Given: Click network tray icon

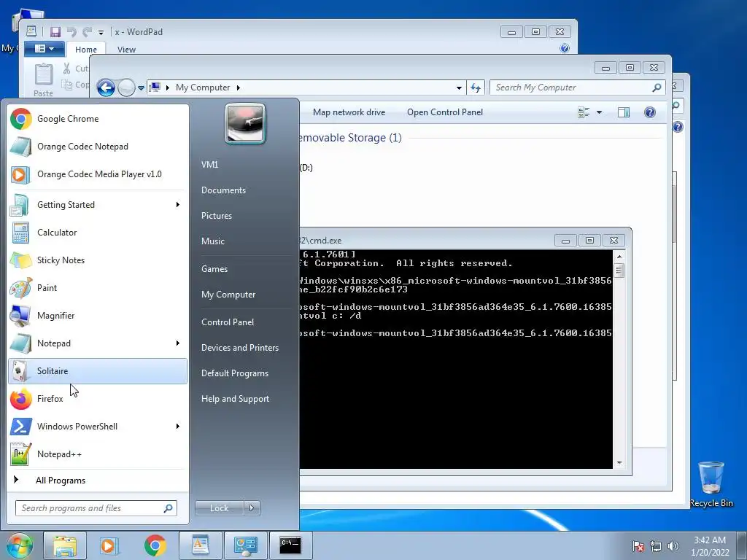Looking at the screenshot, I should click(656, 546).
